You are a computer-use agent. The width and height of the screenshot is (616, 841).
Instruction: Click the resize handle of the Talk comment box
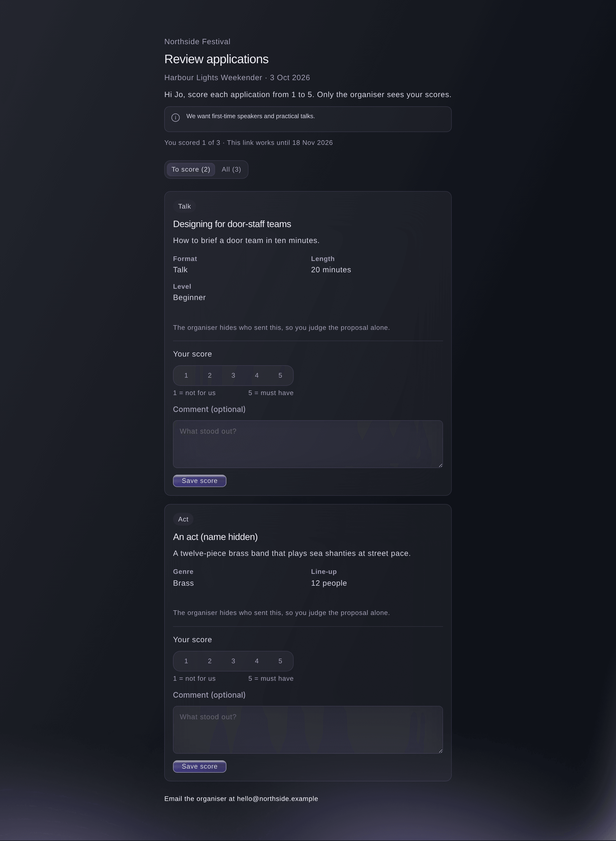click(440, 465)
